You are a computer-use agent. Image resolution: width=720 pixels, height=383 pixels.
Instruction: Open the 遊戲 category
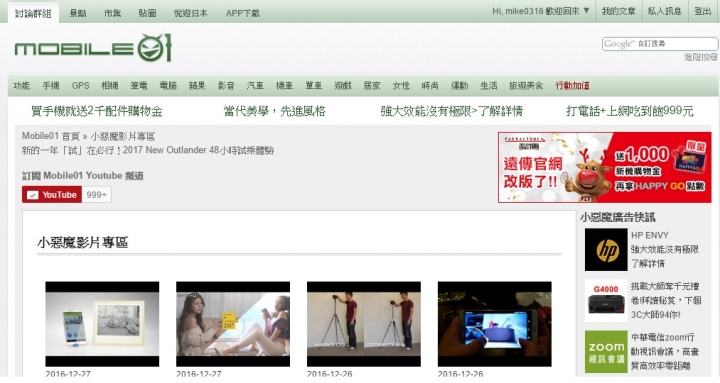click(343, 85)
